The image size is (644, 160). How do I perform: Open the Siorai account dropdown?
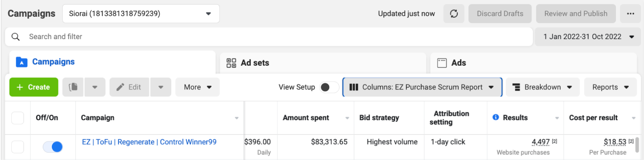[x=141, y=14]
